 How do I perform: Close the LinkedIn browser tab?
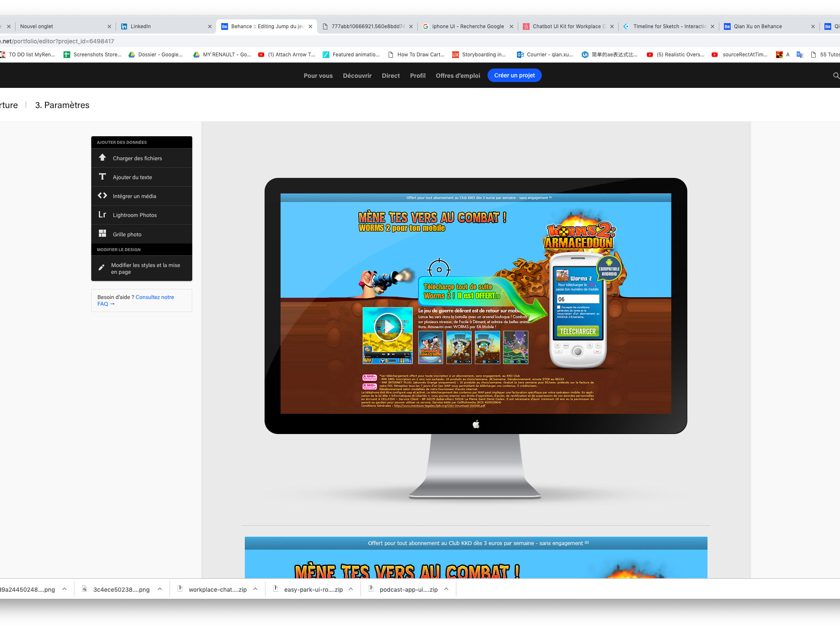pos(210,26)
